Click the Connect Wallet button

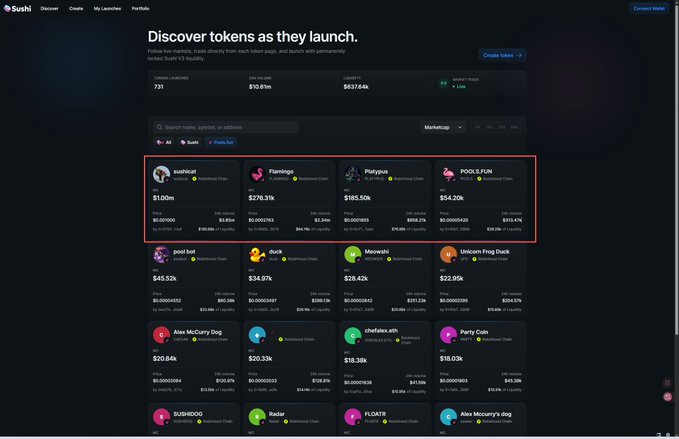[649, 8]
